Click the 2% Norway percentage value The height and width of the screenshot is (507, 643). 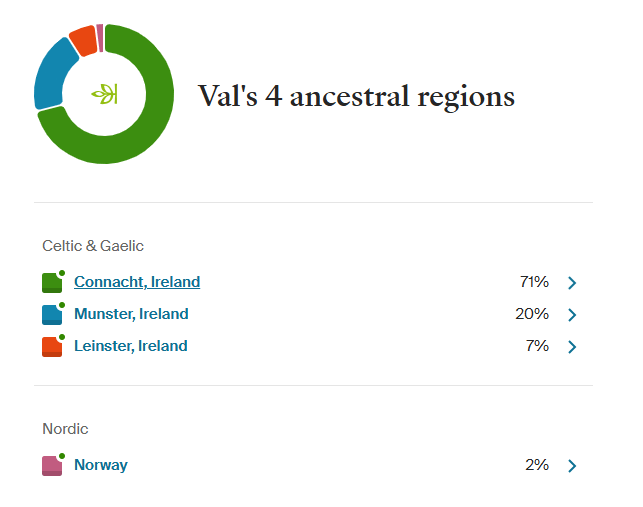[536, 465]
